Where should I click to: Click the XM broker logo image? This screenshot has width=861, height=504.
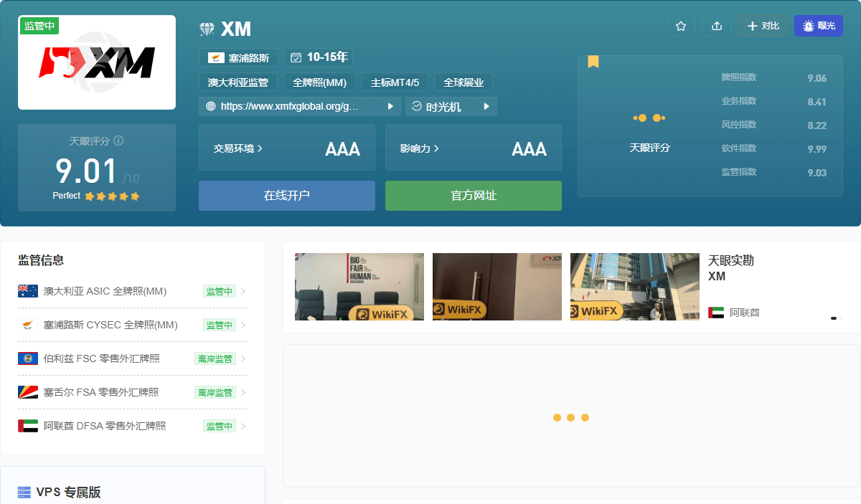pyautogui.click(x=97, y=62)
